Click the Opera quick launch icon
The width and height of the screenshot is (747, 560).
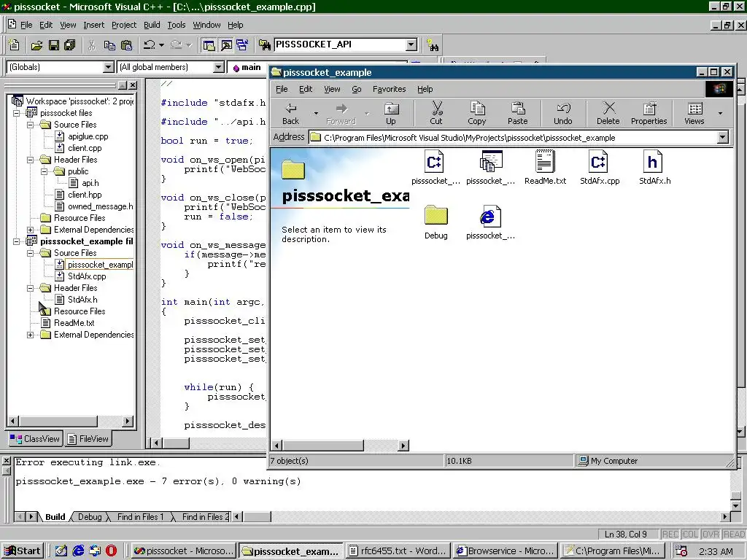coord(111,551)
